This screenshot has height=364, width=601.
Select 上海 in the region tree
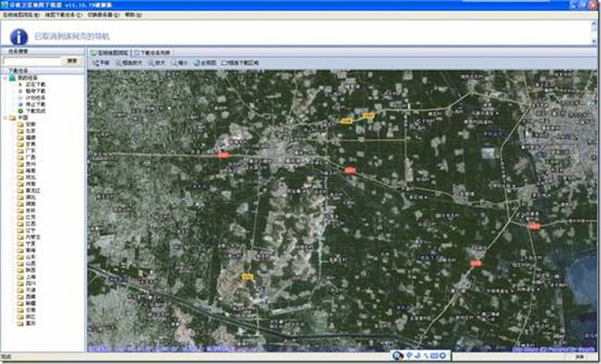coord(27,277)
